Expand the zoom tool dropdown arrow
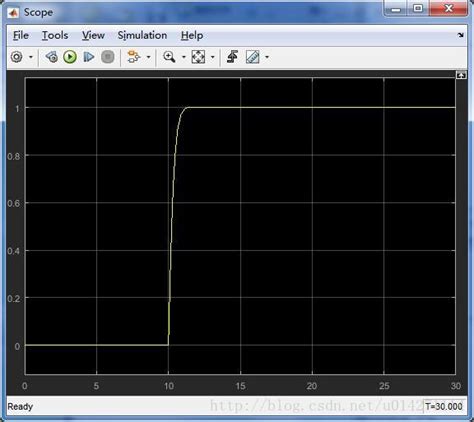This screenshot has width=474, height=422. 183,57
